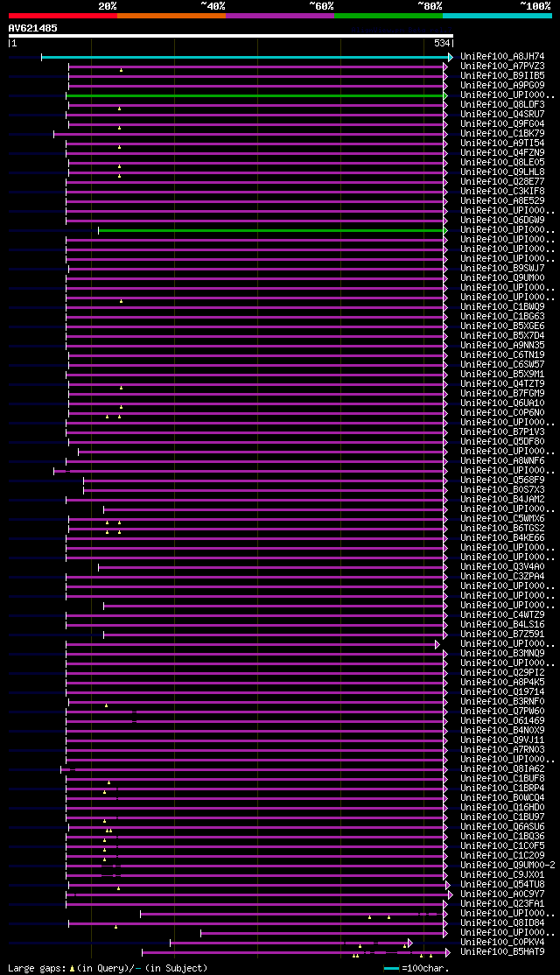The width and height of the screenshot is (560, 975).
Task: Click the UniRef100_B5X9M1 entry
Action: coord(503,375)
